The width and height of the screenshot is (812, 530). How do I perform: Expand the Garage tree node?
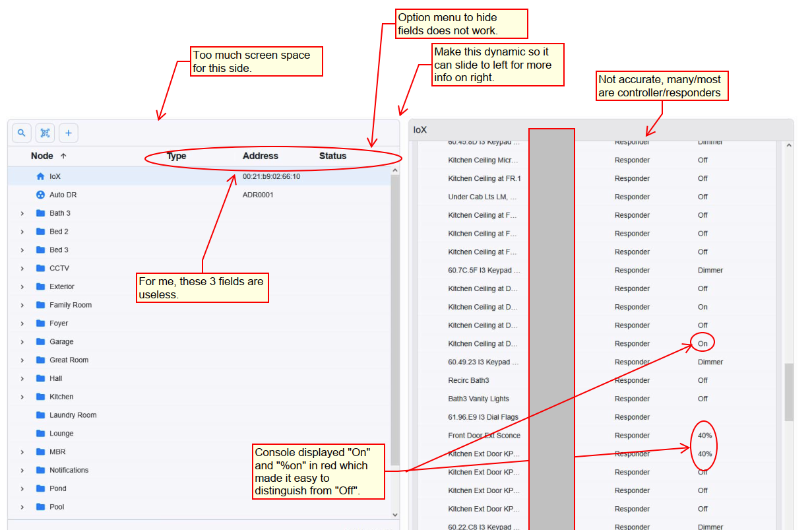tap(22, 341)
